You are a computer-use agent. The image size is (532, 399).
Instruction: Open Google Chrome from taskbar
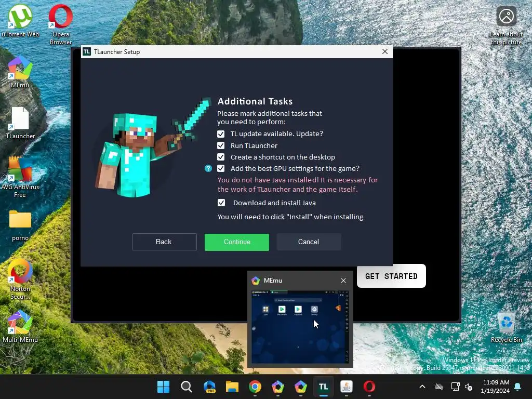[x=255, y=387]
